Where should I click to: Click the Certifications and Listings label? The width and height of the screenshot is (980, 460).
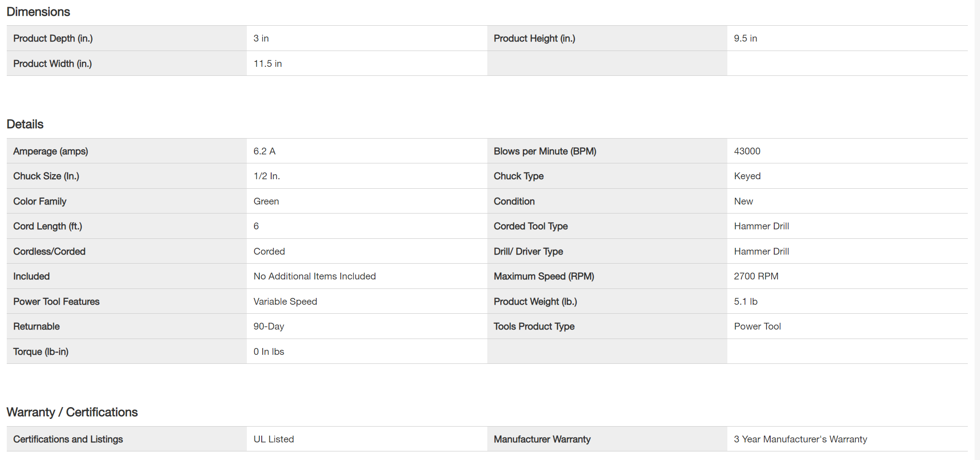pyautogui.click(x=68, y=439)
